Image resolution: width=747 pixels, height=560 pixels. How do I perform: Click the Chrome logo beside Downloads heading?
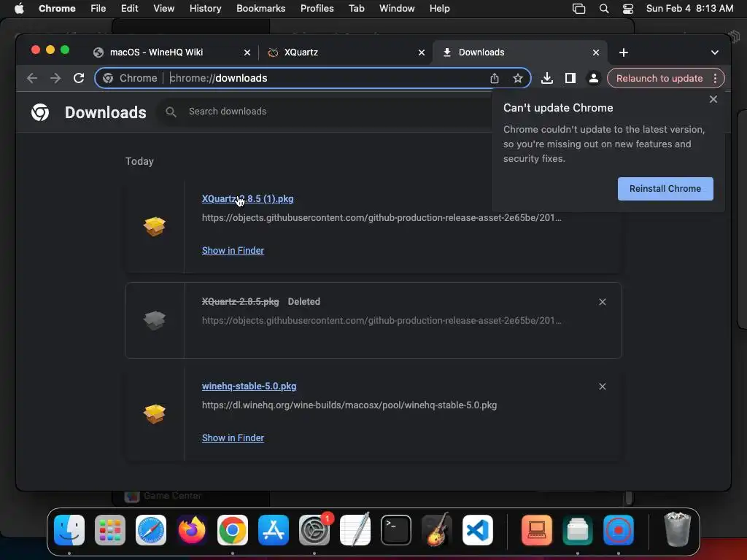click(x=40, y=112)
